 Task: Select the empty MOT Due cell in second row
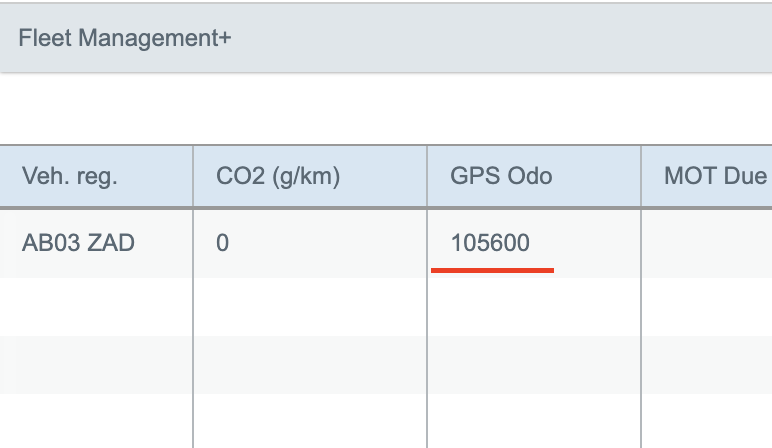pos(706,306)
